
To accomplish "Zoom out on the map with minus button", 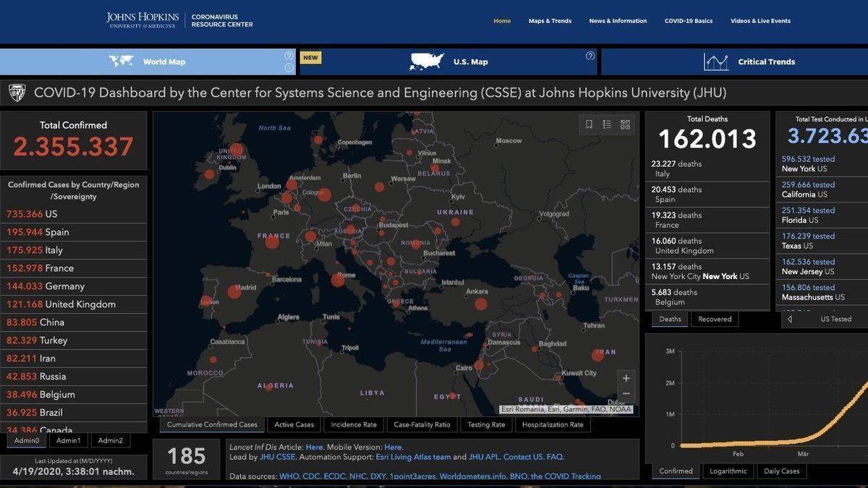I will 626,394.
